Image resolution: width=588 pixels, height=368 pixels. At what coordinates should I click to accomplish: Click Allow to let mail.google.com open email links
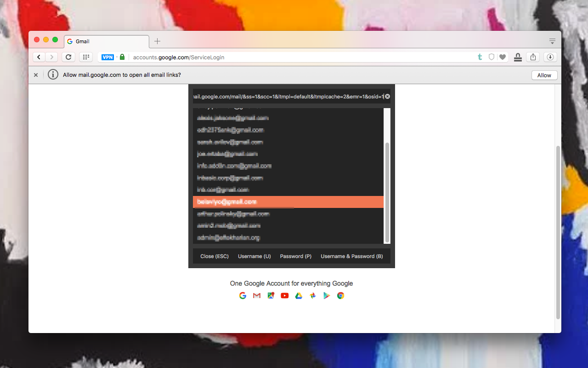click(x=544, y=75)
